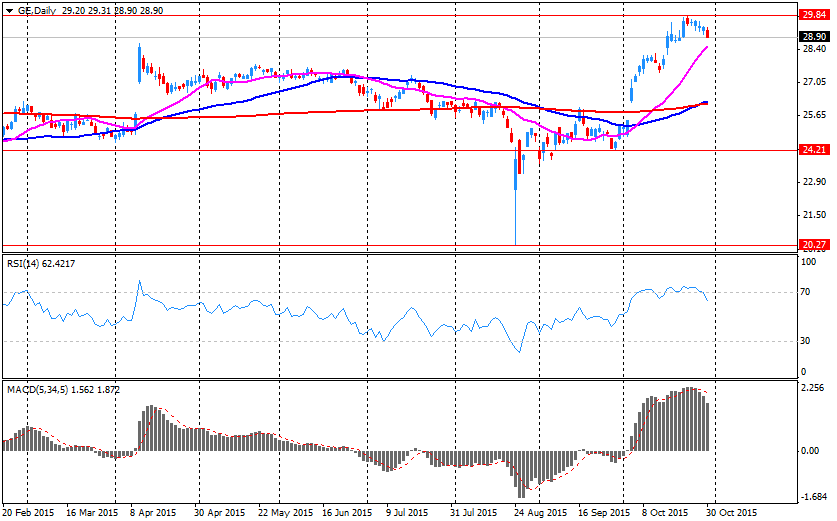
Task: Click the 22.90 price axis value
Action: pos(814,182)
